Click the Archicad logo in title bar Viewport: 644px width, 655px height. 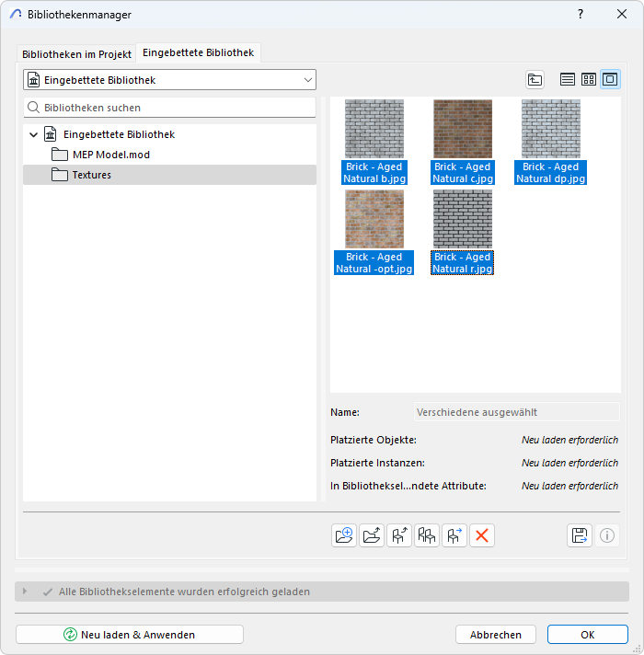pos(16,14)
